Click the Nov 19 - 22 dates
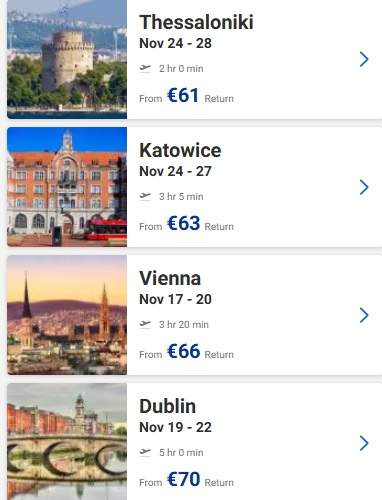This screenshot has height=500, width=382. [175, 427]
